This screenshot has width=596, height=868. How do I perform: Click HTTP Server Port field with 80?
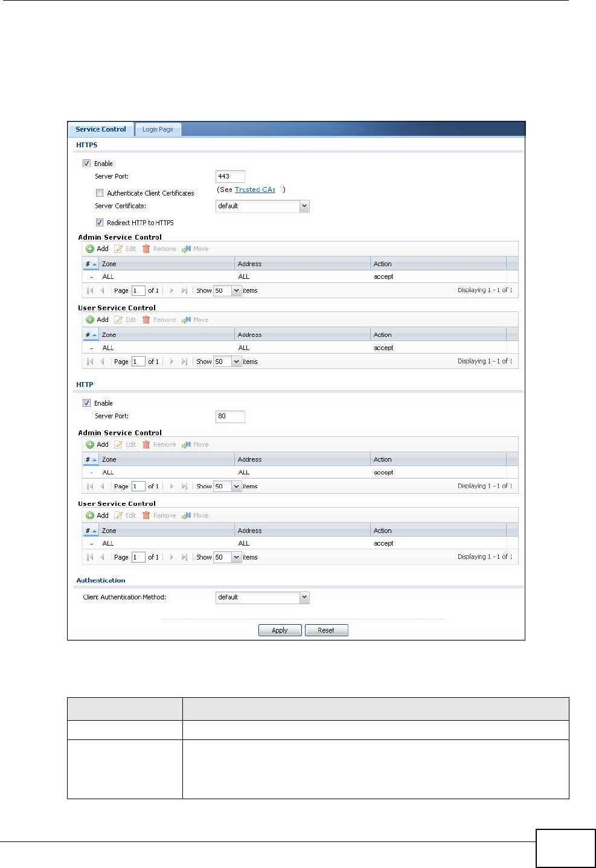point(230,416)
